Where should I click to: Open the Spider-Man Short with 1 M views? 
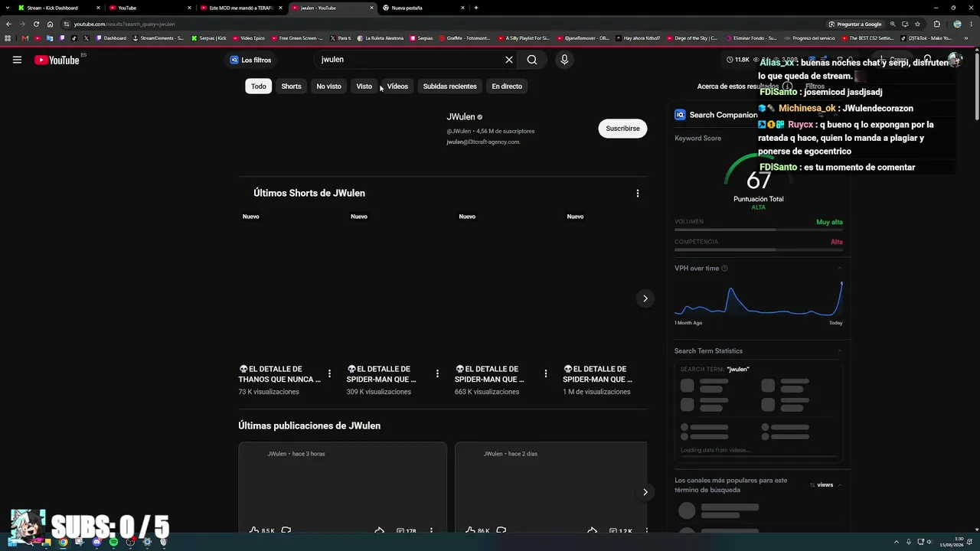pyautogui.click(x=597, y=374)
